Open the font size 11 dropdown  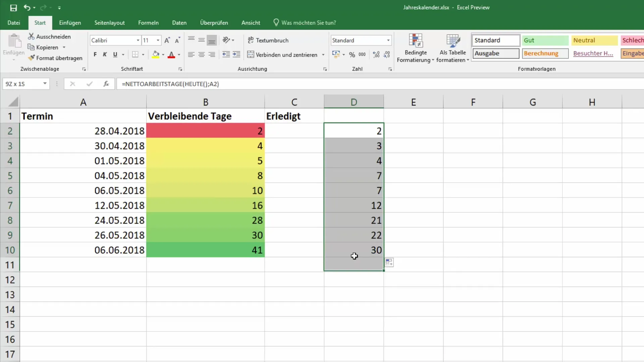pyautogui.click(x=158, y=40)
